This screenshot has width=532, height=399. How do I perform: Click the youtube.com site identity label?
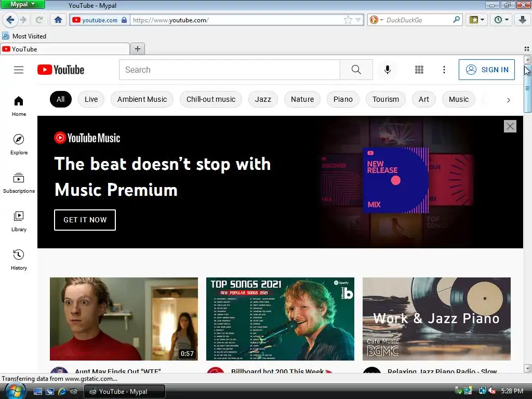click(x=100, y=20)
